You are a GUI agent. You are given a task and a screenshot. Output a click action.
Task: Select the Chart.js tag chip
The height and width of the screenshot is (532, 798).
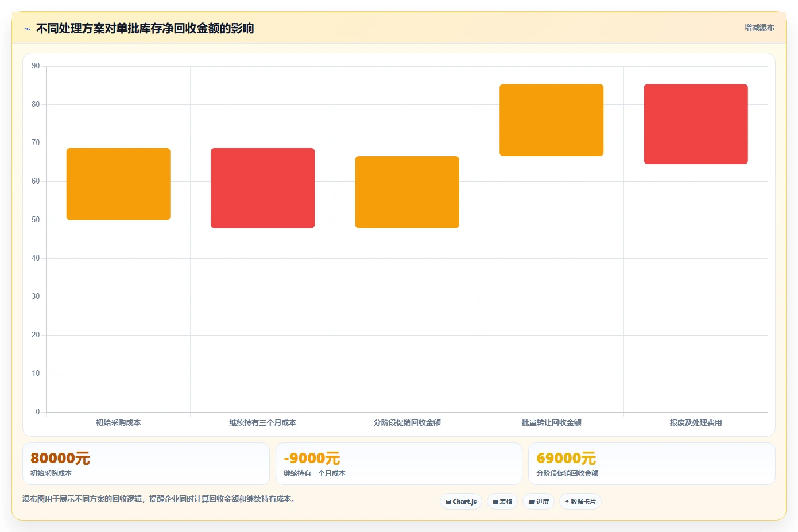pos(461,502)
